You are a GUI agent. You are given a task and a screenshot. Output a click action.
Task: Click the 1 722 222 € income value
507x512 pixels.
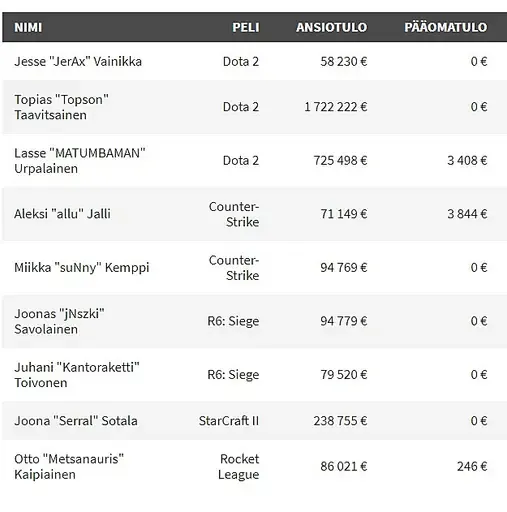[335, 107]
